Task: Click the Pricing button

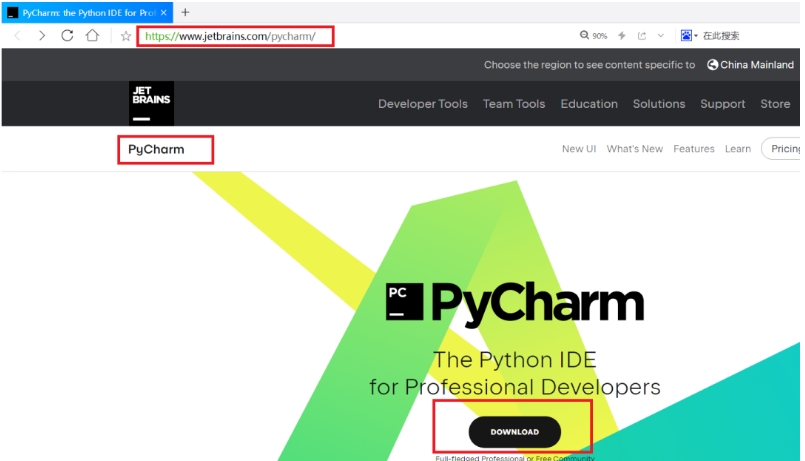Action: [781, 149]
